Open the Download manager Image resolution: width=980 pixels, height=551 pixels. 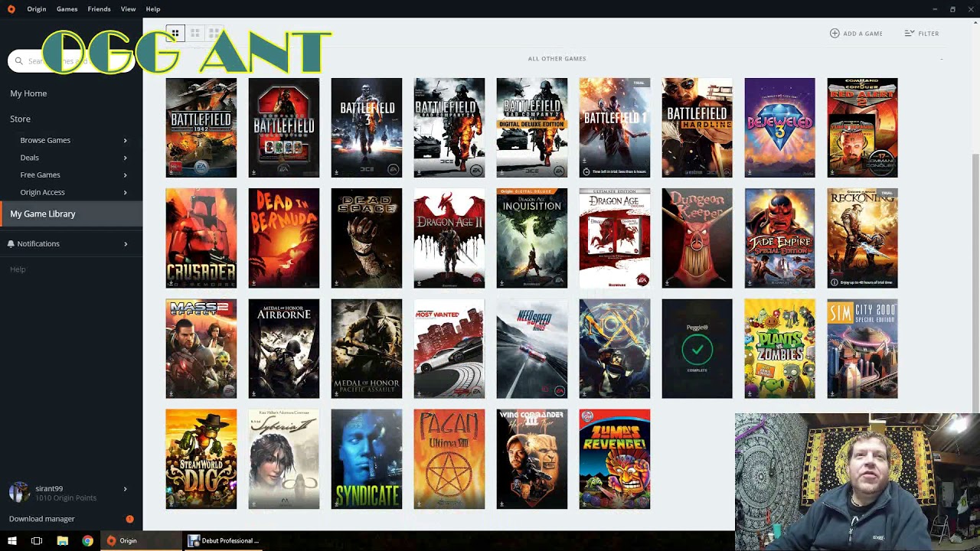[42, 519]
